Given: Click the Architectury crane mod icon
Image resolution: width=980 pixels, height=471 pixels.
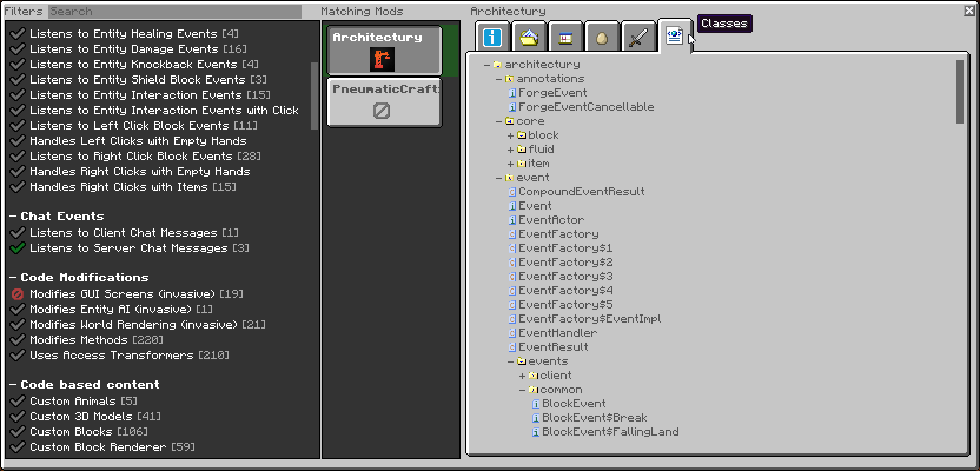Looking at the screenshot, I should pos(382,59).
